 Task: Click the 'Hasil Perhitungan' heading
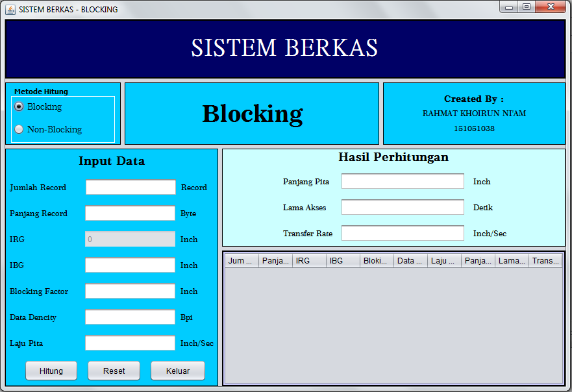point(393,157)
